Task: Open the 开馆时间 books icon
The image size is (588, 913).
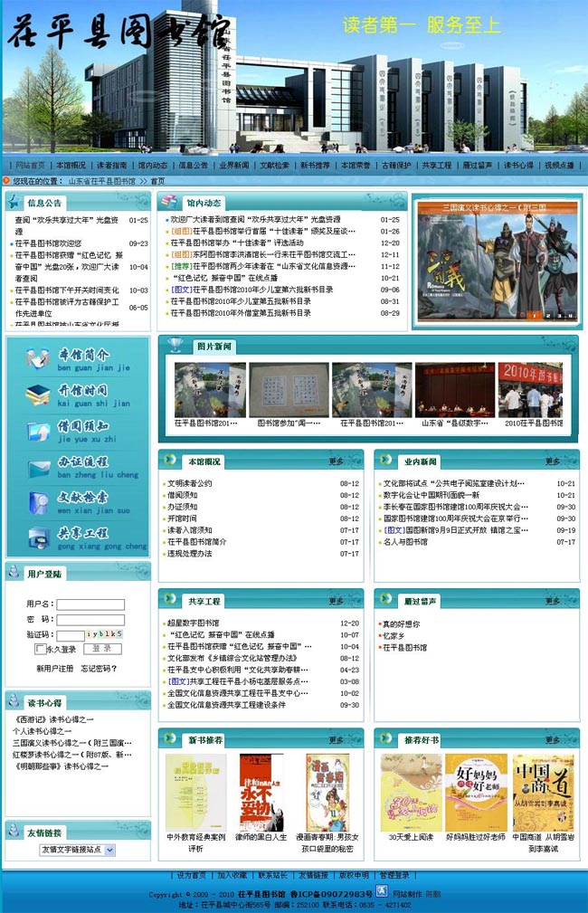Action: [x=37, y=395]
